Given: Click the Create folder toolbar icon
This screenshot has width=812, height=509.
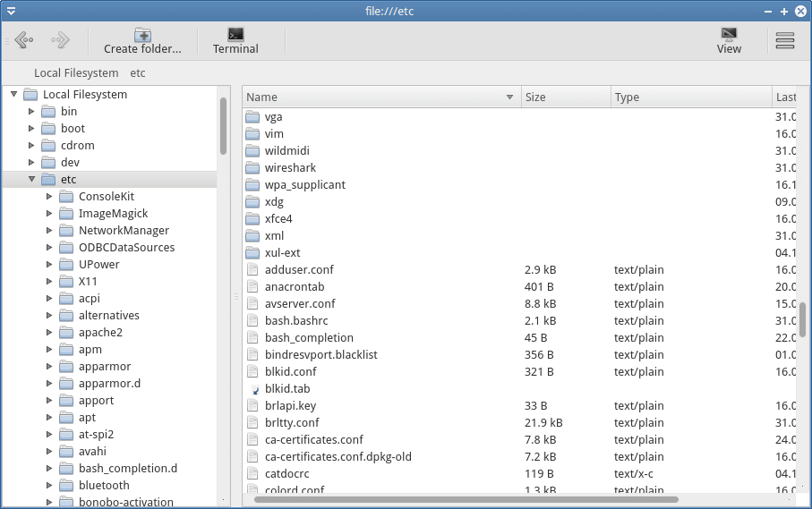Looking at the screenshot, I should pos(142,35).
